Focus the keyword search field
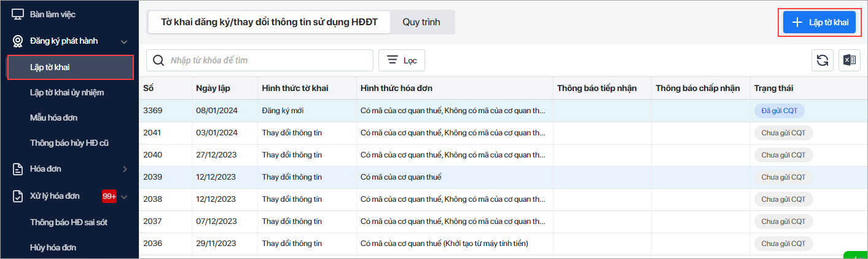This screenshot has height=259, width=868. [x=260, y=60]
